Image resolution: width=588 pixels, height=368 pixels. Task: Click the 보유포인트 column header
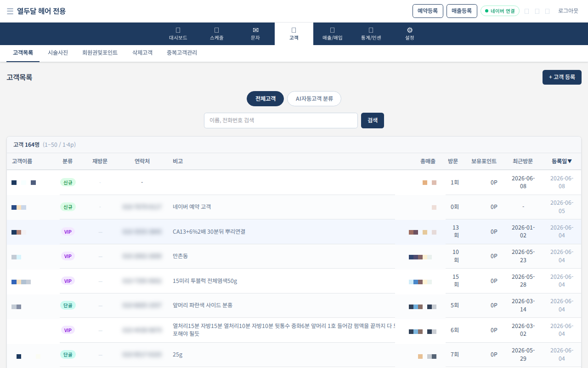(x=484, y=161)
